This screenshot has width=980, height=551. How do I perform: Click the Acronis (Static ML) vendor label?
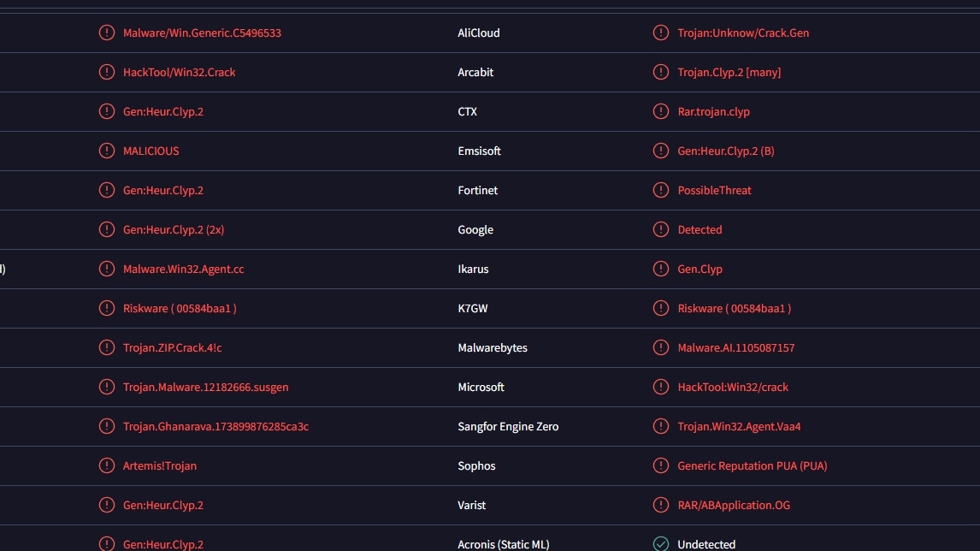coord(503,545)
